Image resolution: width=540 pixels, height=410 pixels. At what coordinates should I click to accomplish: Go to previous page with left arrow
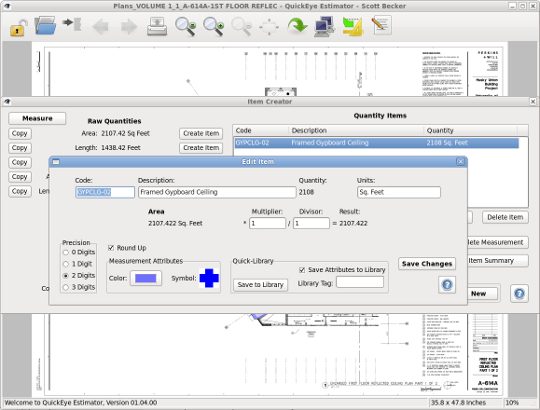[101, 27]
